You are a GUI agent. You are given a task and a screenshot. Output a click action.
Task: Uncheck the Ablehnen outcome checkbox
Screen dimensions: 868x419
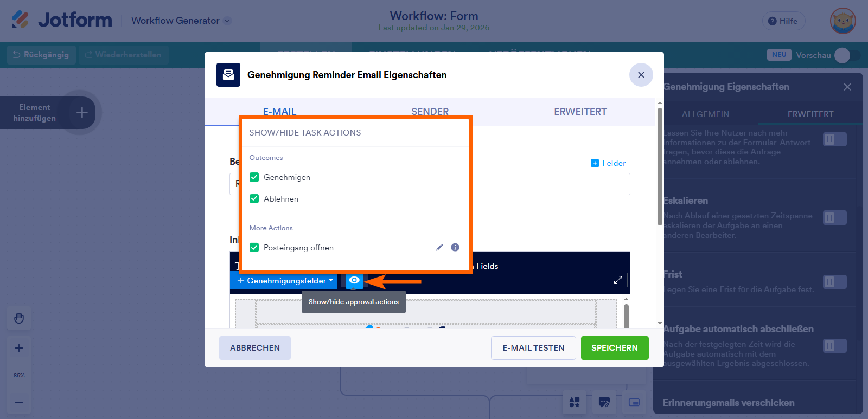(254, 199)
